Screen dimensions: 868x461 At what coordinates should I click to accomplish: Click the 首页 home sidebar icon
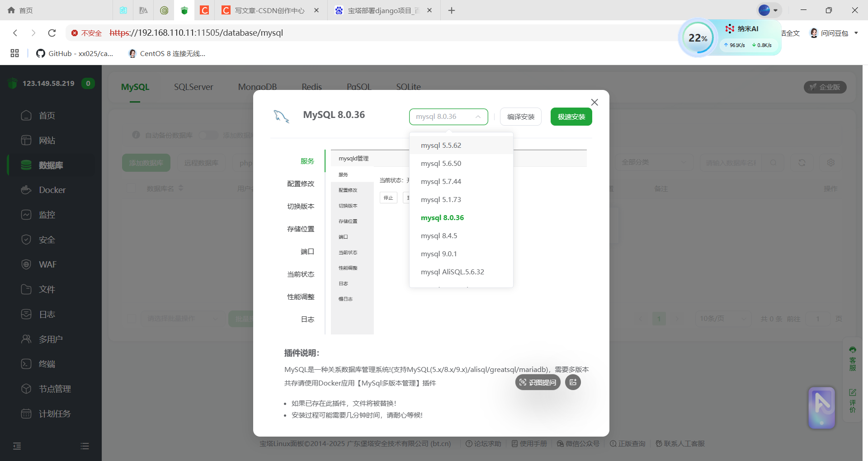pyautogui.click(x=26, y=115)
